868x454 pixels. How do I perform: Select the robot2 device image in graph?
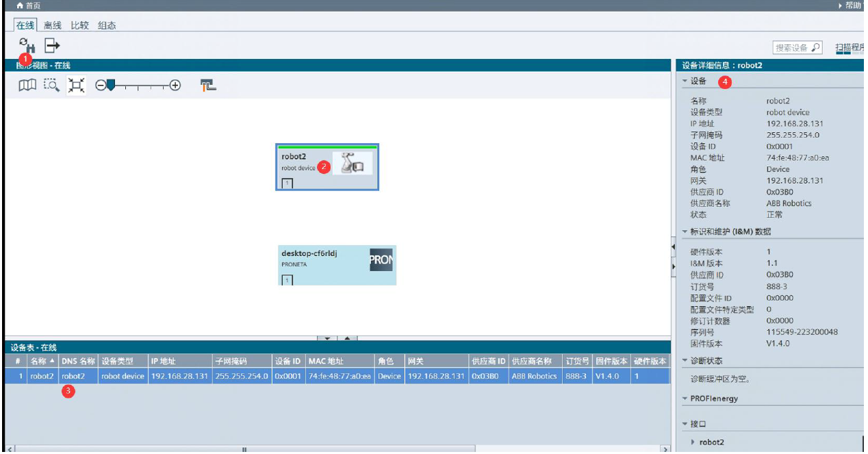(353, 163)
